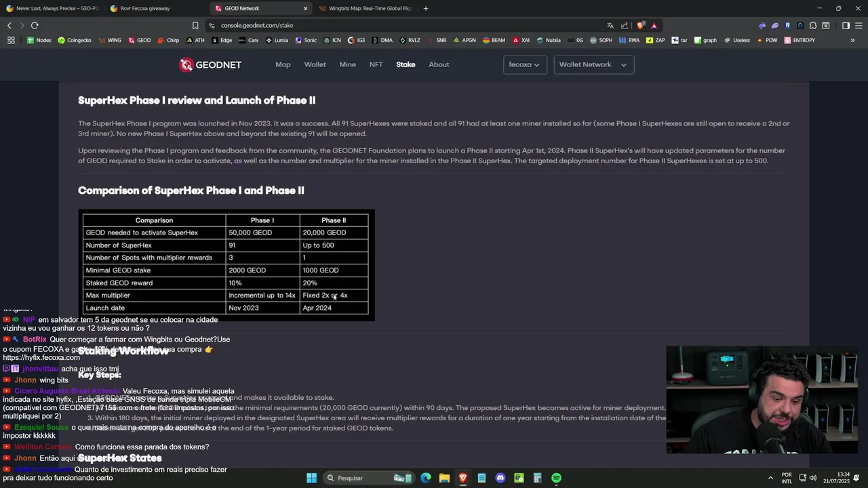Open the Calculator taskbar icon
The height and width of the screenshot is (488, 868).
537,478
